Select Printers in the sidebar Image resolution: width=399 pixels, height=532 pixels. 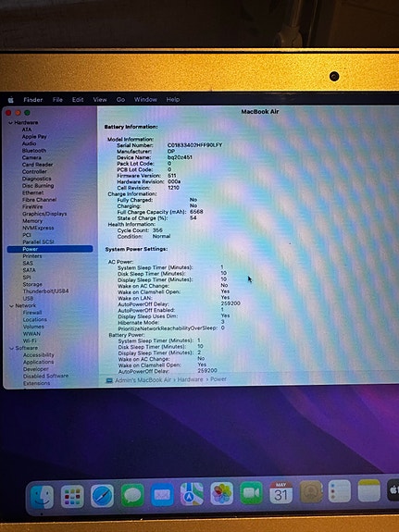(32, 256)
